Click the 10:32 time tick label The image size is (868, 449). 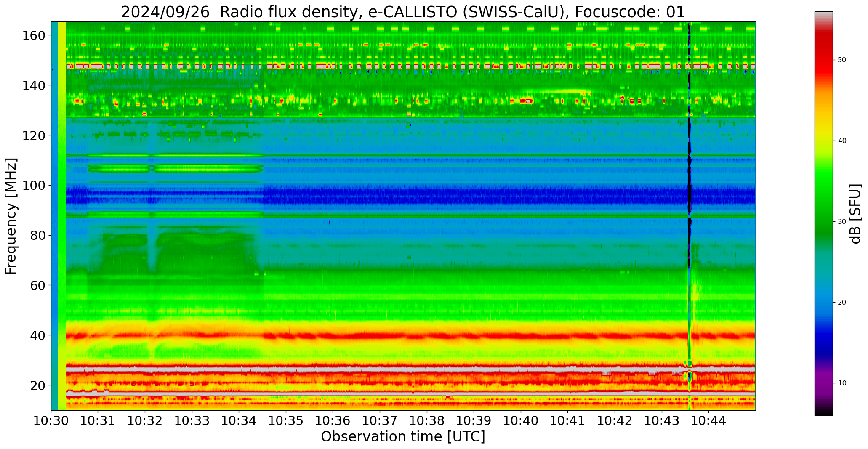click(145, 421)
